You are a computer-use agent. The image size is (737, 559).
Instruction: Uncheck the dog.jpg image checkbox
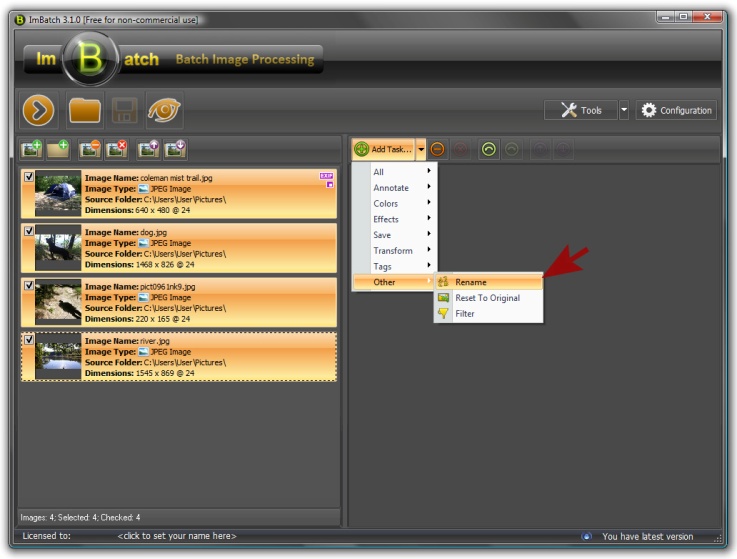click(28, 230)
